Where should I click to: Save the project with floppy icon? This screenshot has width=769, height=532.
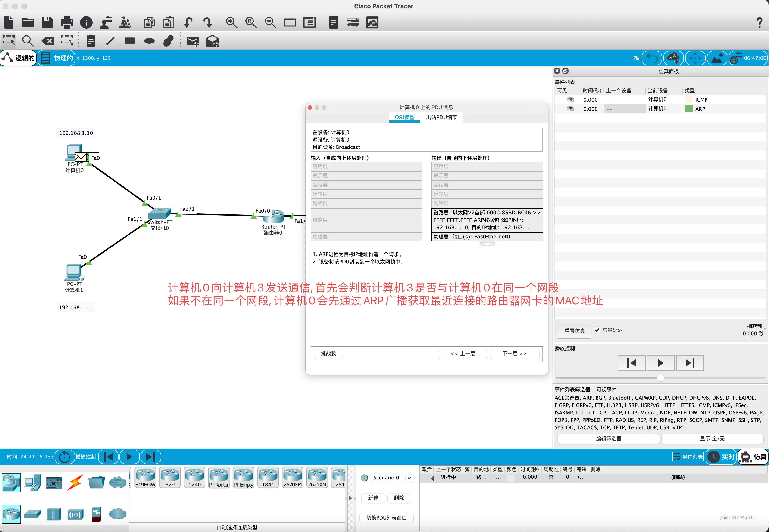(47, 22)
